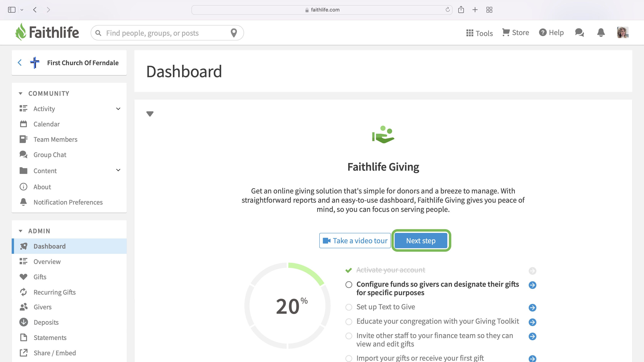Open the messages chat bubbles icon
Screen dimensions: 644x362
tap(579, 33)
